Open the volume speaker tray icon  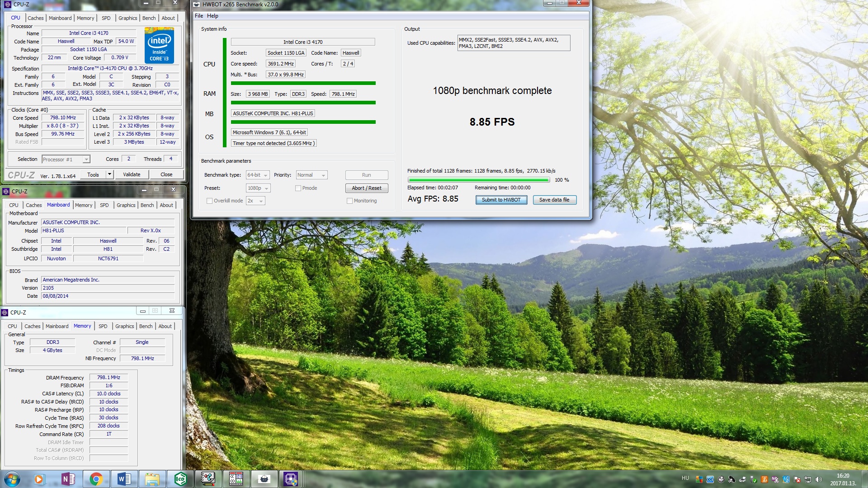[x=819, y=479]
